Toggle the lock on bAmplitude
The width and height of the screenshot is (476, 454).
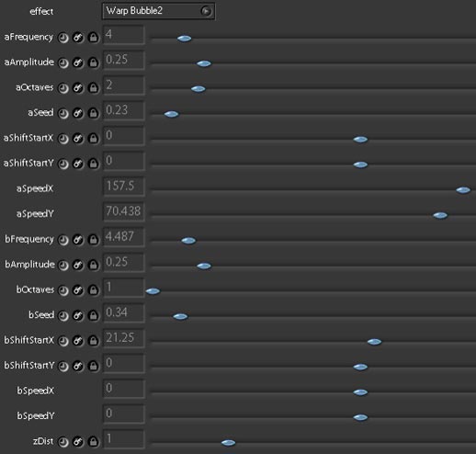point(94,265)
